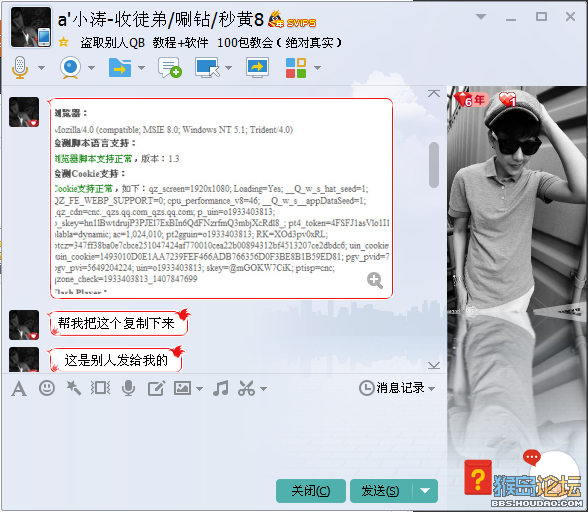The image size is (588, 512).
Task: Share music with note icon
Action: [x=220, y=388]
